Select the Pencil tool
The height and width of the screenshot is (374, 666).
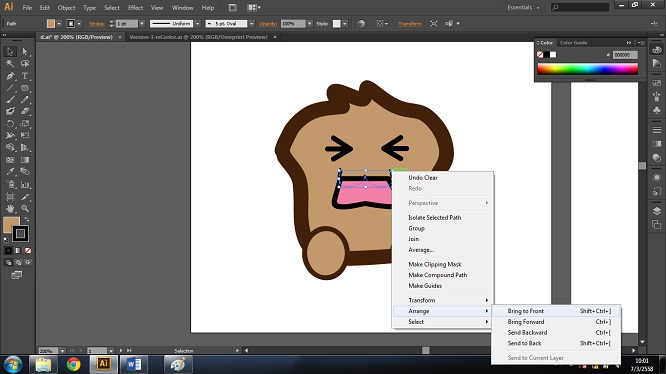point(25,100)
